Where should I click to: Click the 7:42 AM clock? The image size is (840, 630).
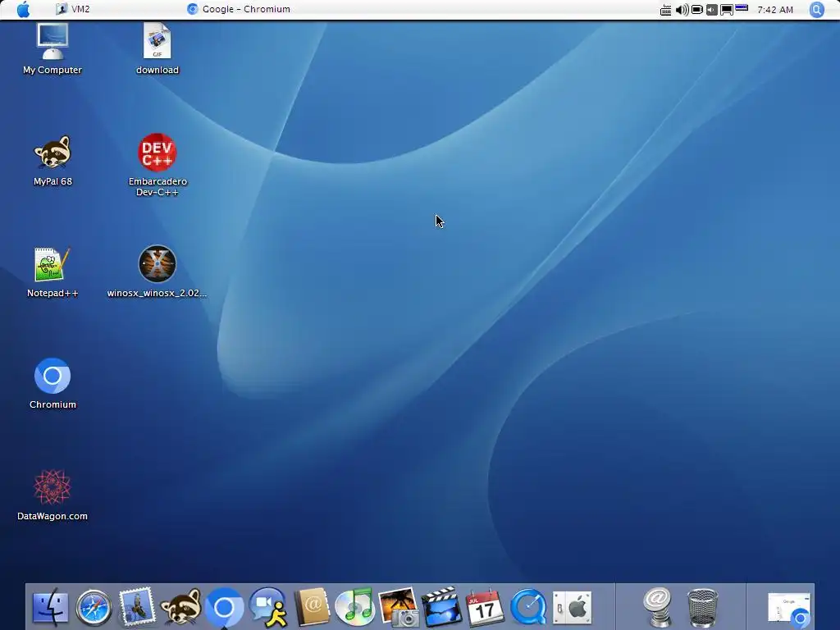(774, 10)
